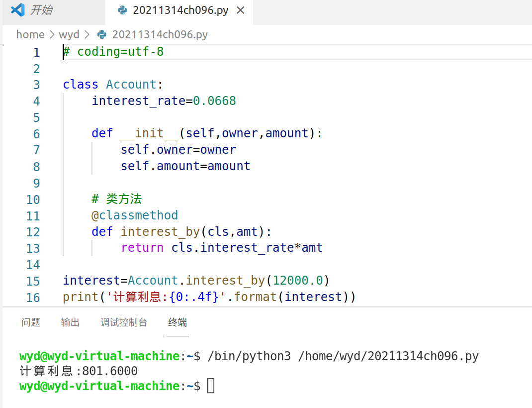
Task: Click line number 16 in the gutter
Action: click(33, 298)
